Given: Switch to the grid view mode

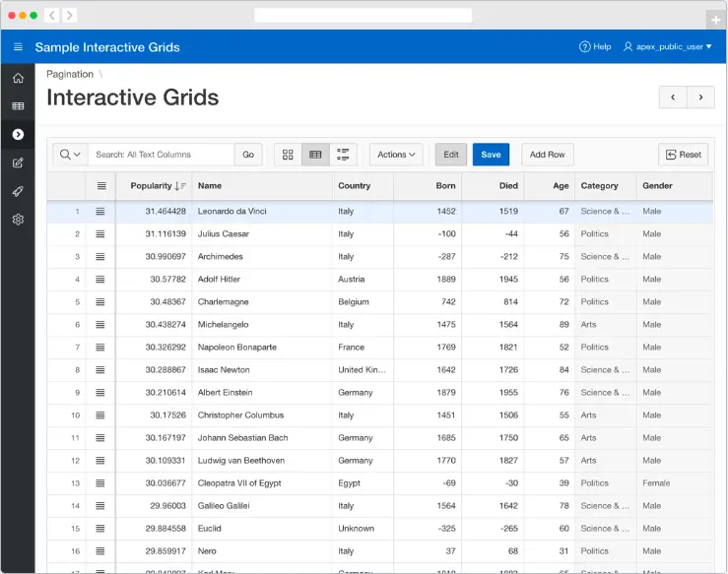Looking at the screenshot, I should tap(315, 155).
